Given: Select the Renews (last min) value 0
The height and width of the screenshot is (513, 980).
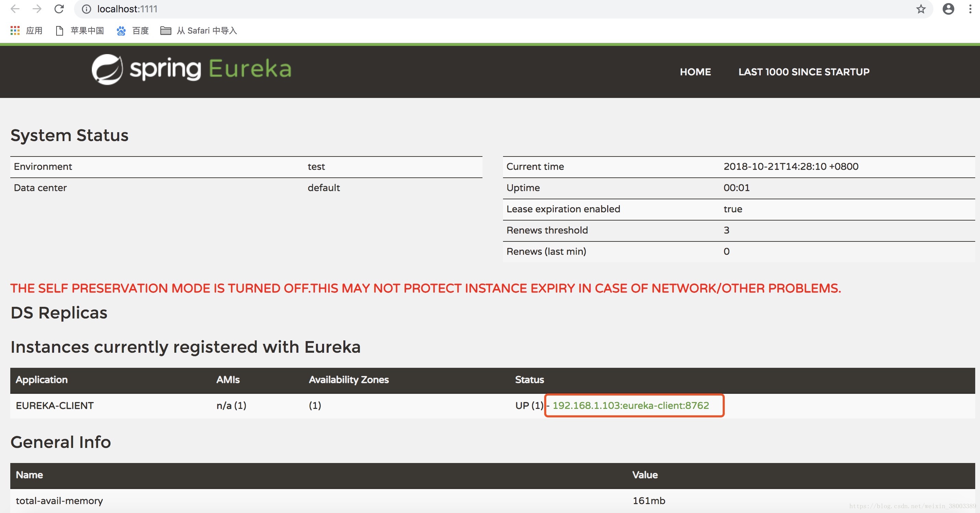Looking at the screenshot, I should [x=726, y=251].
